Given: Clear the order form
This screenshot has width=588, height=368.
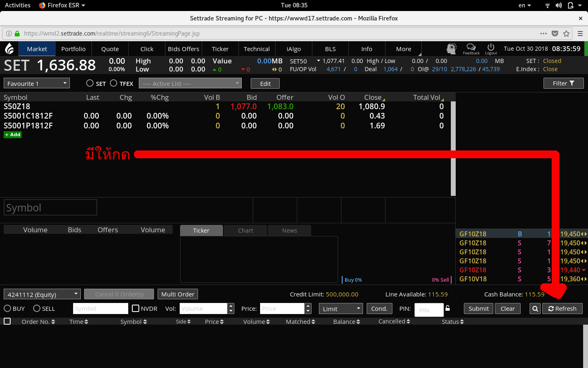Looking at the screenshot, I should click(508, 308).
